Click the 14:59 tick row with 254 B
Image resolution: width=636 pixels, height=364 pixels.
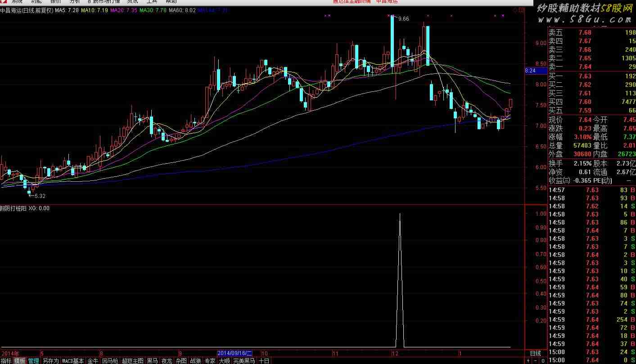pyautogui.click(x=592, y=319)
